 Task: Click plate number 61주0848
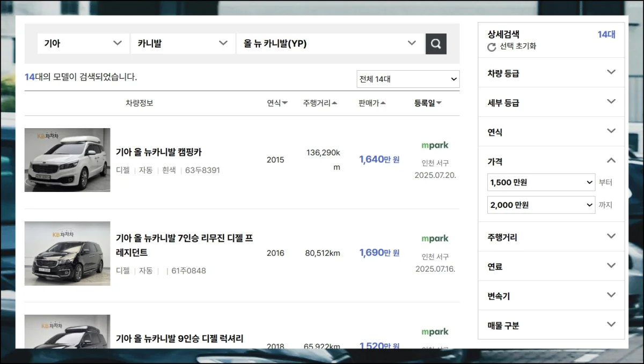point(188,271)
